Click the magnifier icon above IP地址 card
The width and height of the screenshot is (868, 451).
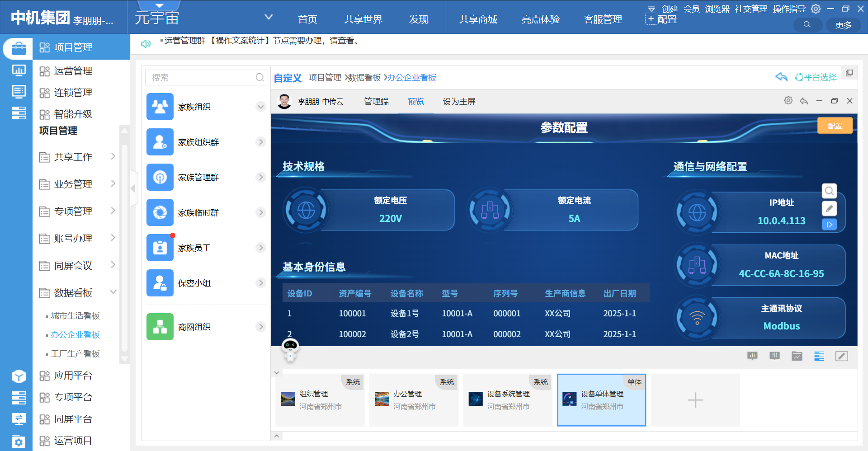click(x=829, y=191)
